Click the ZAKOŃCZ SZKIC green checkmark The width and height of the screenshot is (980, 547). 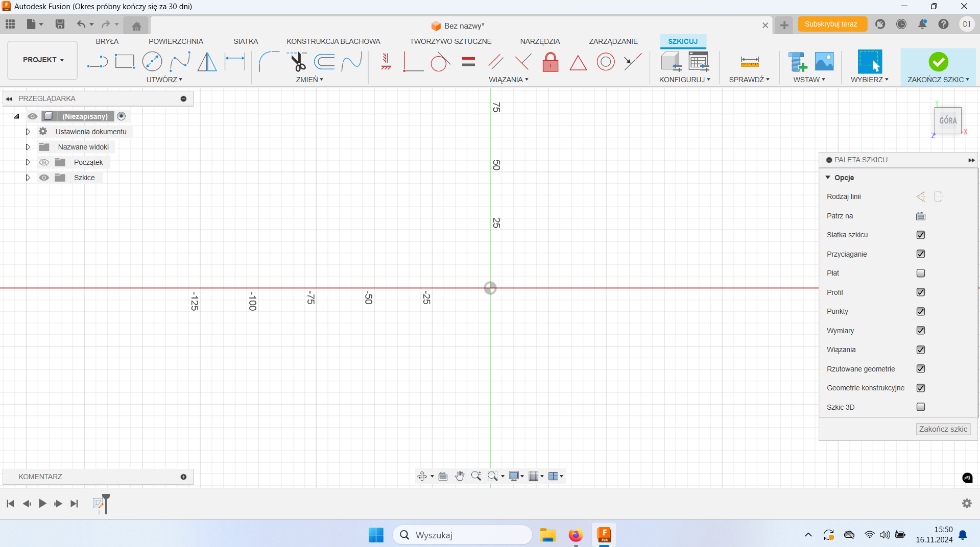click(938, 62)
